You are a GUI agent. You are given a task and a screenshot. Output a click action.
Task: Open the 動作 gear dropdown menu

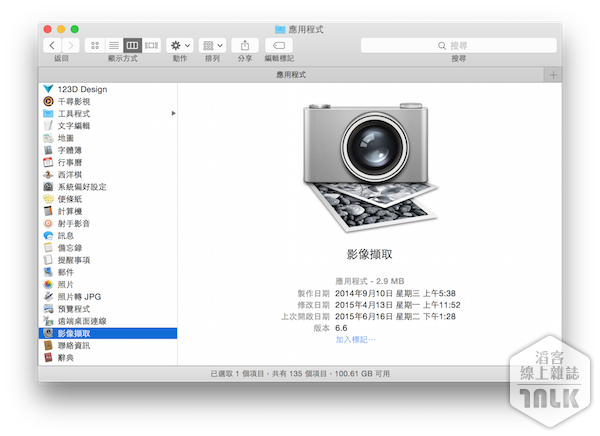point(180,46)
